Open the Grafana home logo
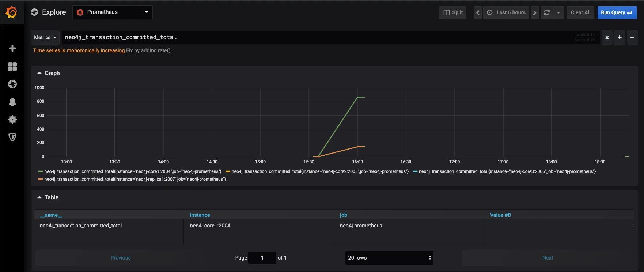 pyautogui.click(x=12, y=12)
